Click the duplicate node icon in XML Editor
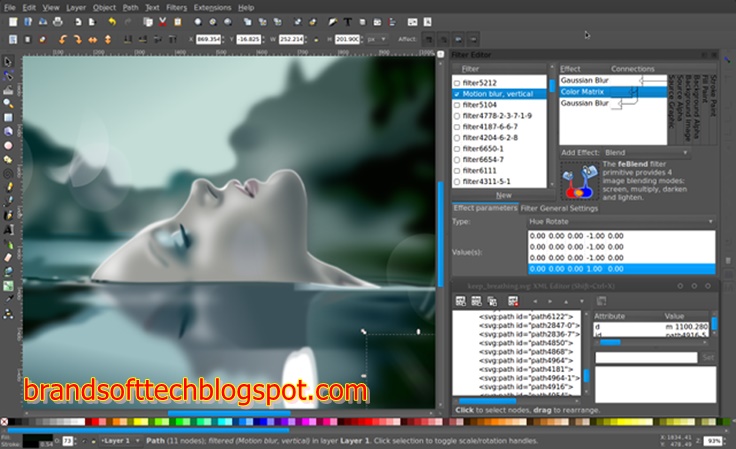The image size is (736, 449). (x=491, y=301)
